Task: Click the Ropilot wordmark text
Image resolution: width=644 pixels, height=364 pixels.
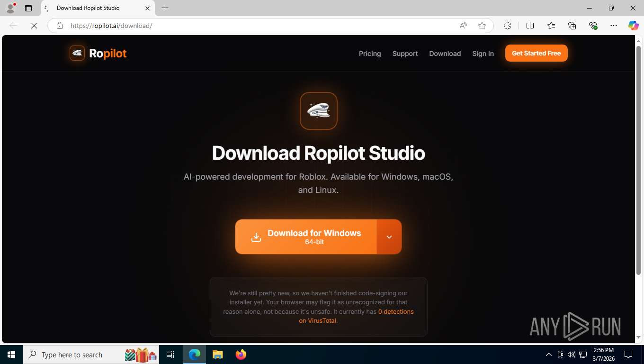Action: 108,54
